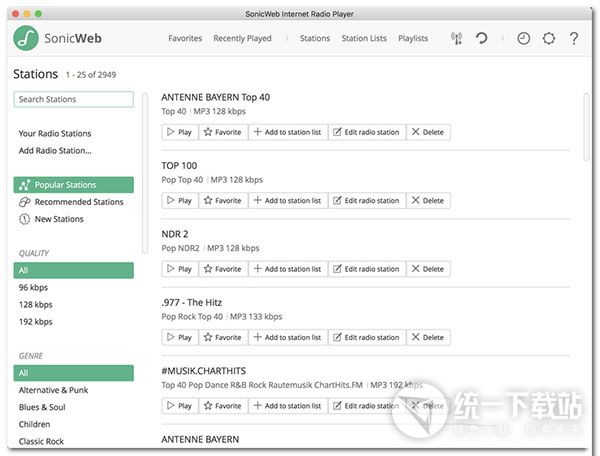This screenshot has width=600, height=456.
Task: Choose Add Radio Station...
Action: [55, 151]
